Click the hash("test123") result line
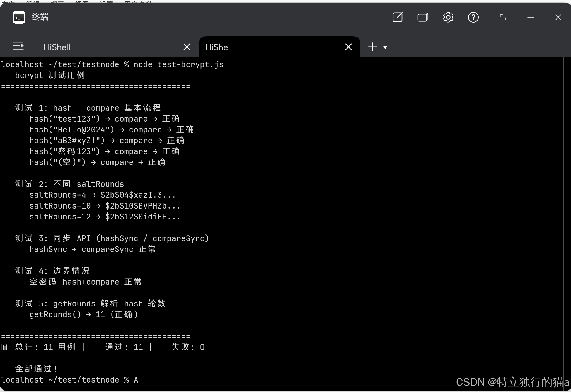This screenshot has width=571, height=392. pos(104,119)
